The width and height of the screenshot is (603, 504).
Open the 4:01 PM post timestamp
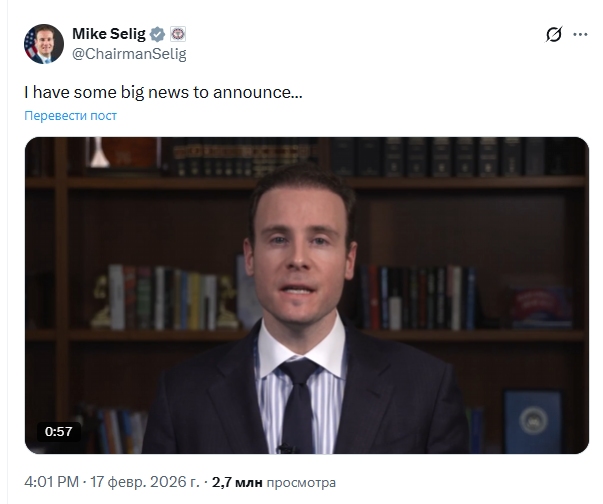click(52, 482)
